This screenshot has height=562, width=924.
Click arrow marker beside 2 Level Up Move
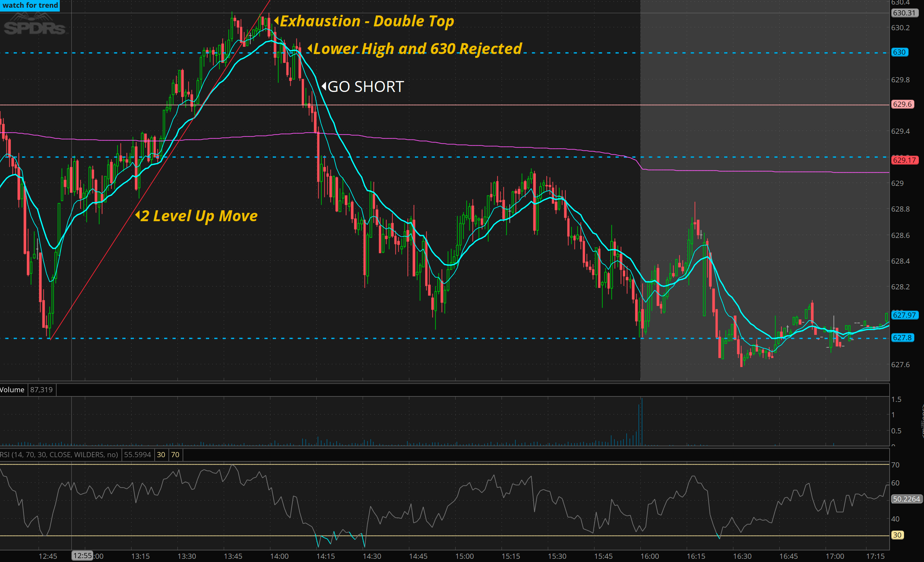click(x=138, y=215)
